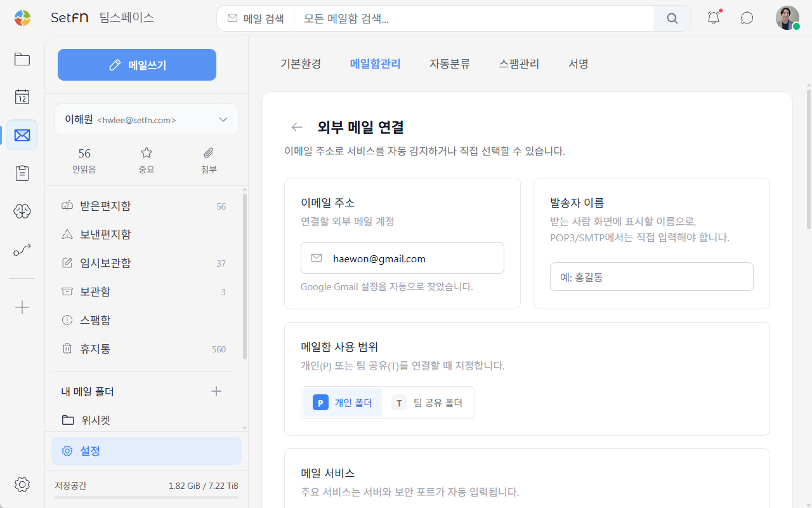Switch to 자동분류 tab
The width and height of the screenshot is (812, 508).
(450, 63)
